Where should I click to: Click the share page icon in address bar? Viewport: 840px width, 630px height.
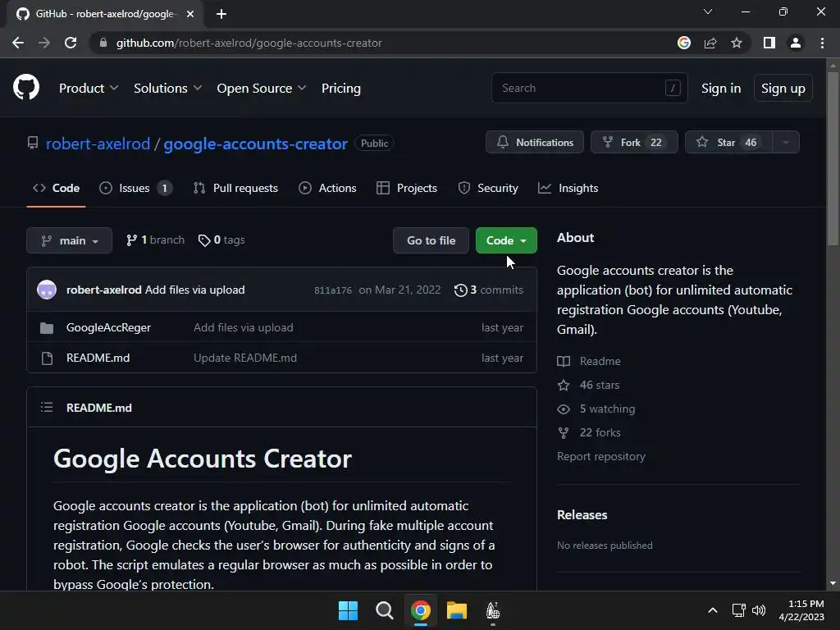point(710,43)
